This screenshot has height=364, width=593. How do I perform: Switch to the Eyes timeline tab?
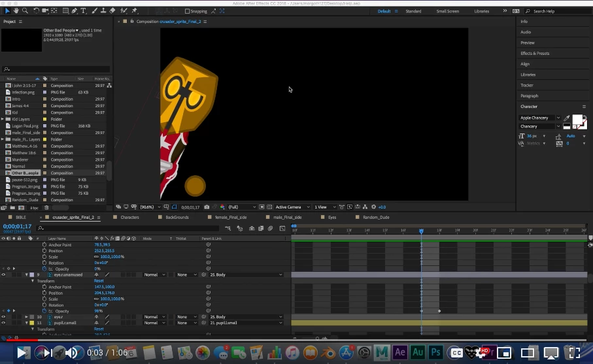point(332,218)
